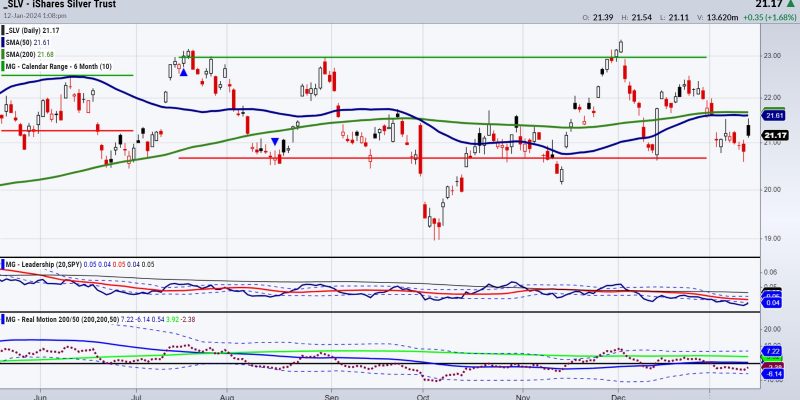Viewport: 800px width, 400px height.
Task: Click the Aug label on the time axis
Action: [228, 395]
